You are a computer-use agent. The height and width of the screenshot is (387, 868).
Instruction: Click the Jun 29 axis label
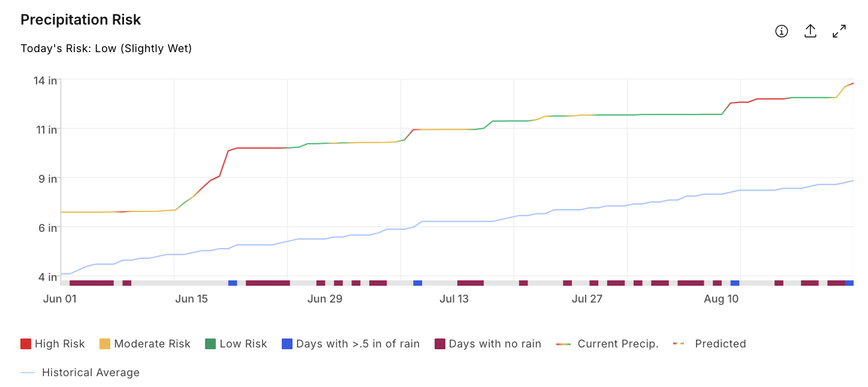pyautogui.click(x=325, y=299)
